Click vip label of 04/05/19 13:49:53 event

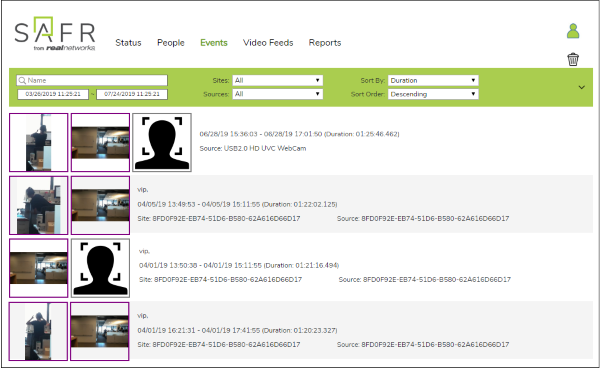(143, 190)
